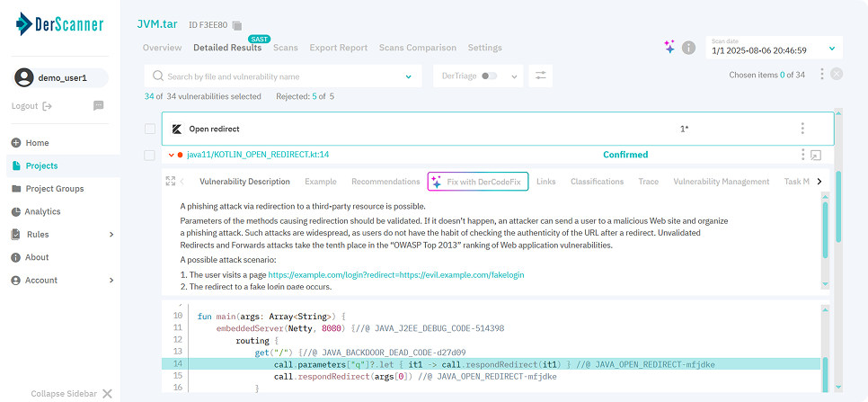
Task: Expand the description panel to fullscreen
Action: [171, 181]
